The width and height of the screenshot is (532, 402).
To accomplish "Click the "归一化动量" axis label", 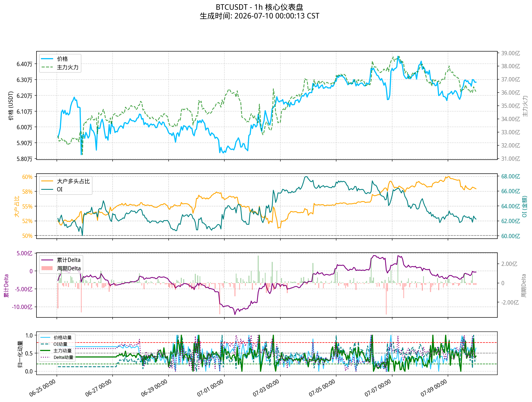I will click(20, 354).
